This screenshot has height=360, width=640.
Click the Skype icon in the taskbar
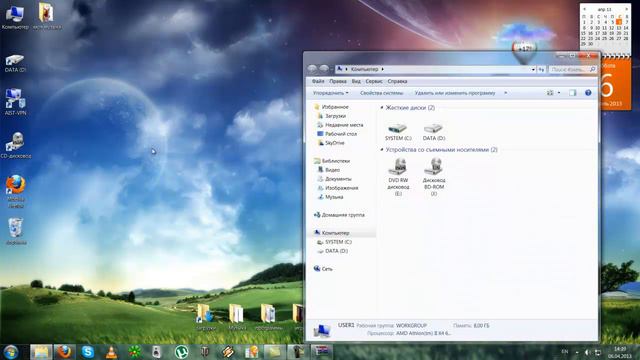[x=87, y=352]
